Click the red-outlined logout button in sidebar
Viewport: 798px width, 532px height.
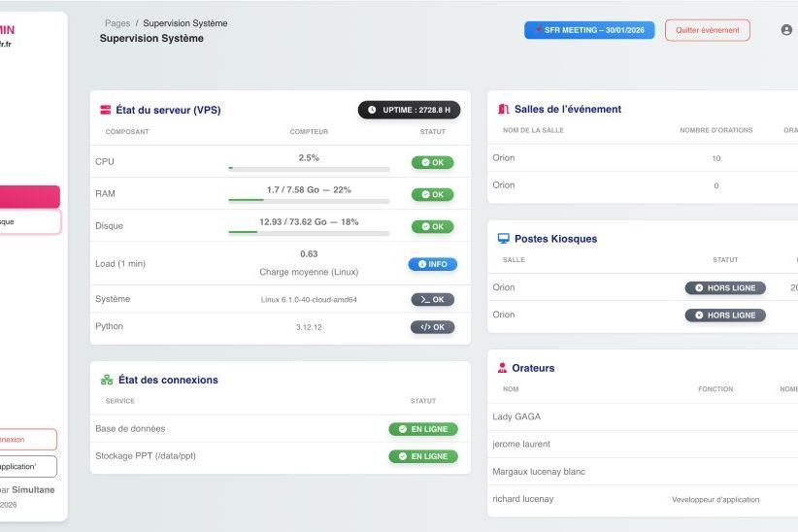click(28, 440)
